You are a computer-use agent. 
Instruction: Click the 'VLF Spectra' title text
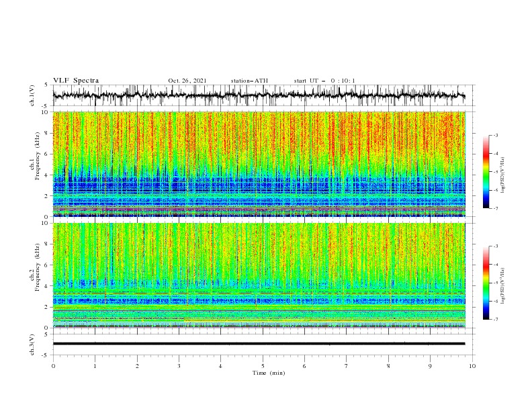tap(76, 81)
